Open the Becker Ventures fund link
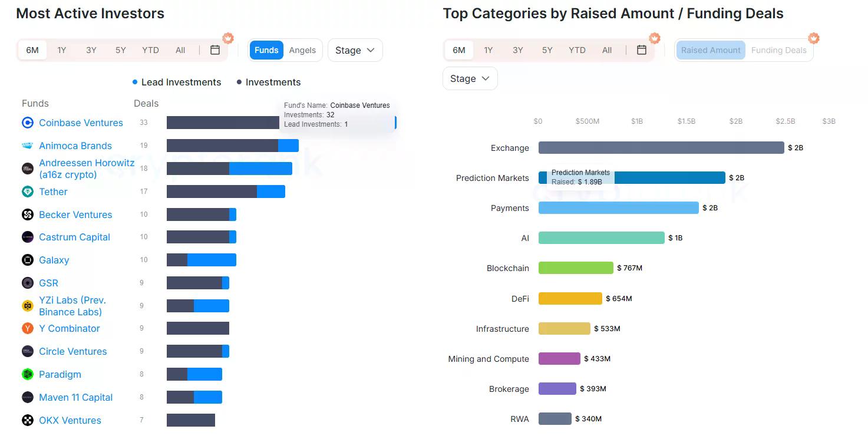 click(75, 214)
